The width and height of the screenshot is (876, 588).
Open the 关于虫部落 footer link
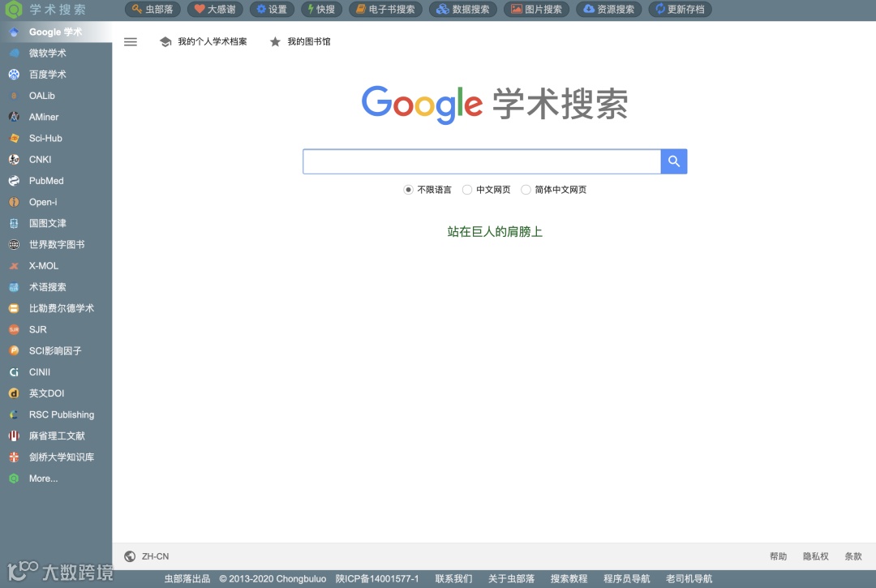[511, 578]
